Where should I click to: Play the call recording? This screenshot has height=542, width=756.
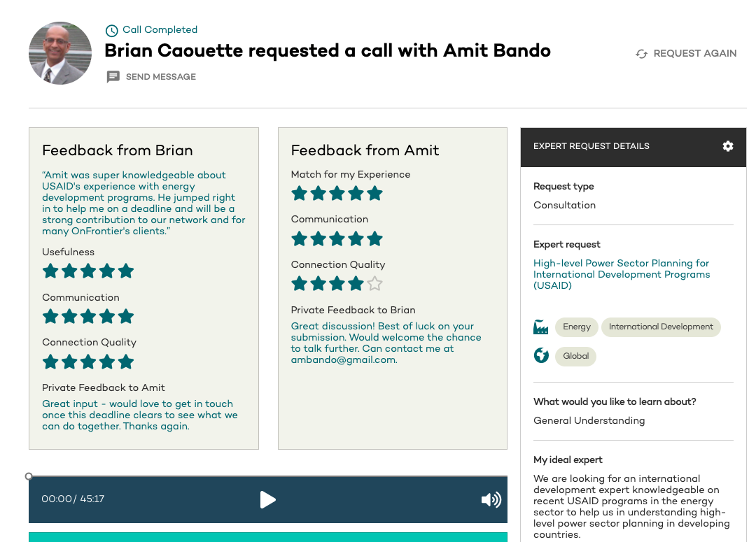[x=267, y=499]
